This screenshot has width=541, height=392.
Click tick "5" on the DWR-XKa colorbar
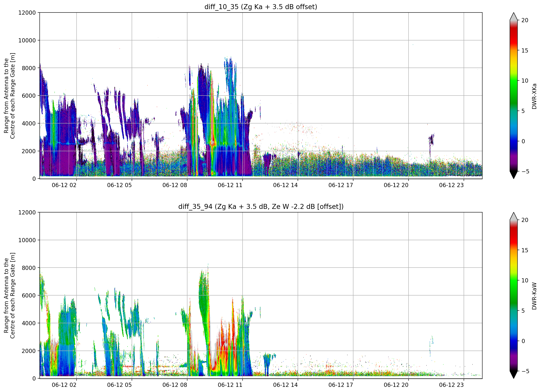pos(523,111)
